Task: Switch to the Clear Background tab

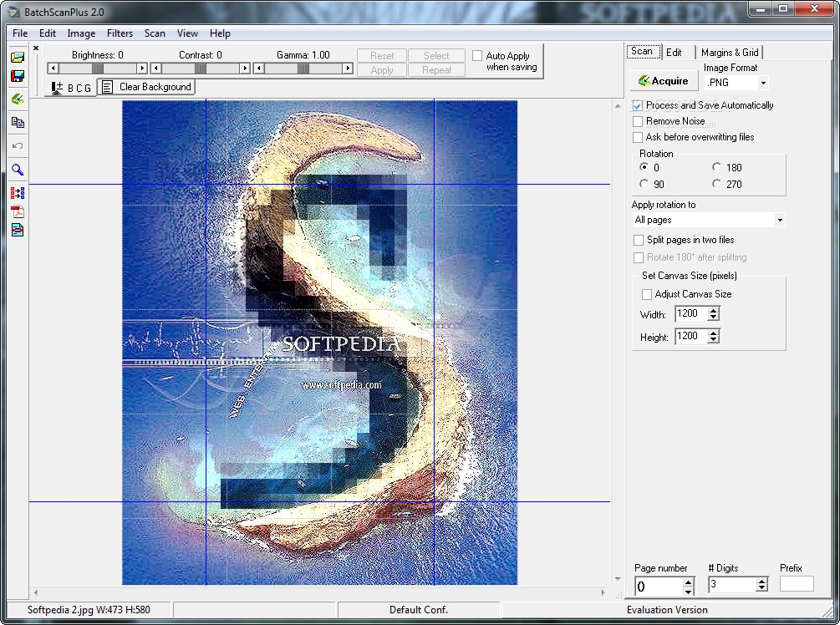Action: click(x=146, y=87)
